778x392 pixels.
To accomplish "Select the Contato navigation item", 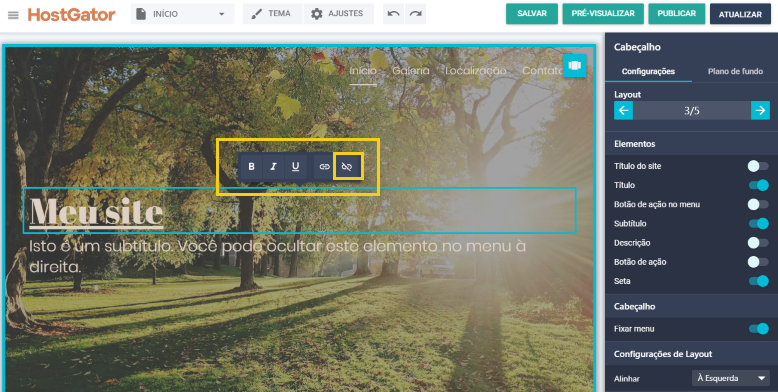I will pyautogui.click(x=542, y=71).
